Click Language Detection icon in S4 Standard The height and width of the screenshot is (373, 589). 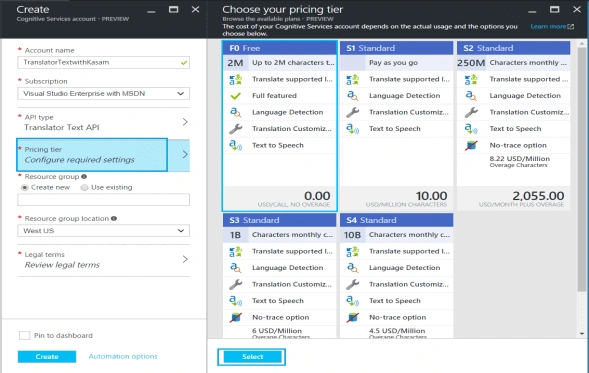(x=352, y=268)
